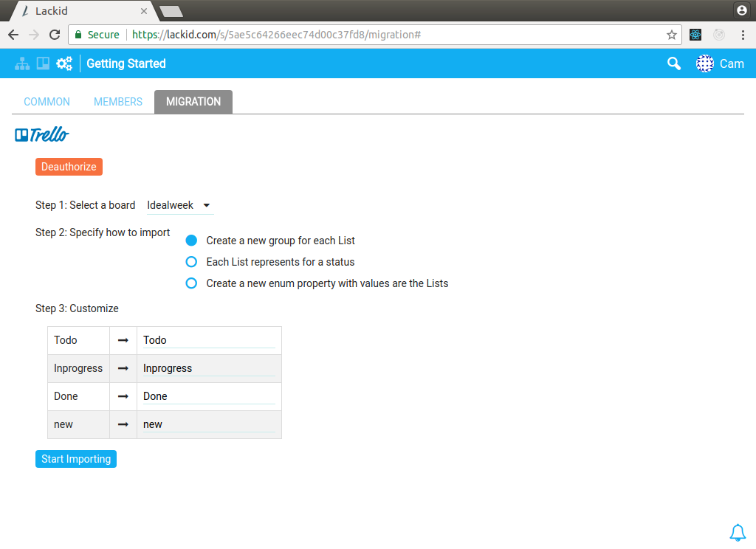Viewport: 756px width, 549px height.
Task: Select 'Create a new enum property' option
Action: coord(191,283)
